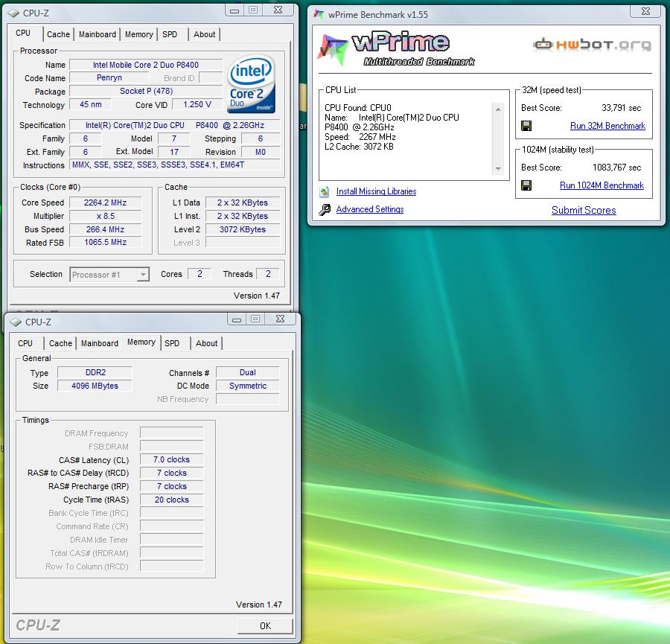This screenshot has height=644, width=670.
Task: Click the Bus Speed value 266.4 MHz
Action: click(x=105, y=229)
